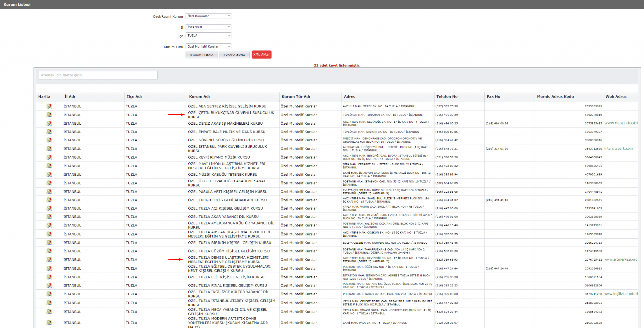The image size is (644, 328).
Task: Open the Özel/Resmi Kurum dropdown
Action: (208, 16)
